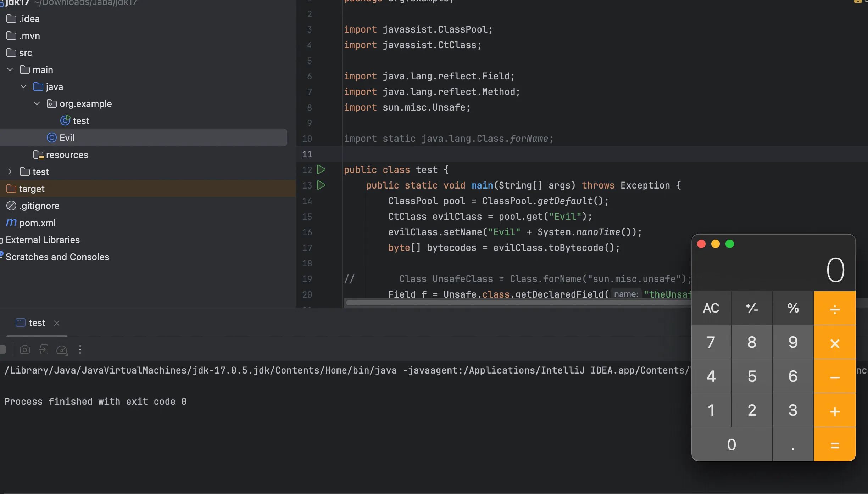Select the Evil class file
The image size is (868, 494).
point(67,138)
